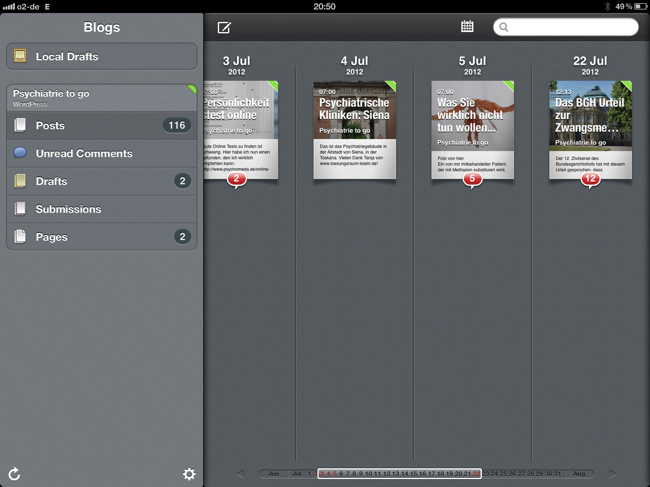Jump to Aug on timeline scrubber

[x=580, y=473]
